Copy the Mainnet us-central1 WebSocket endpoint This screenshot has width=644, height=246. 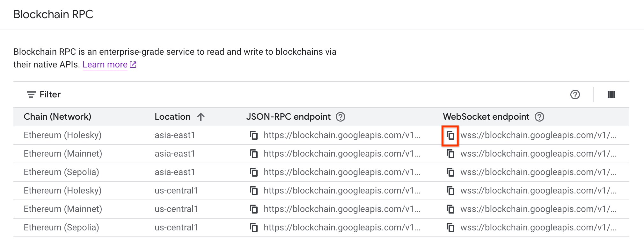click(x=450, y=209)
